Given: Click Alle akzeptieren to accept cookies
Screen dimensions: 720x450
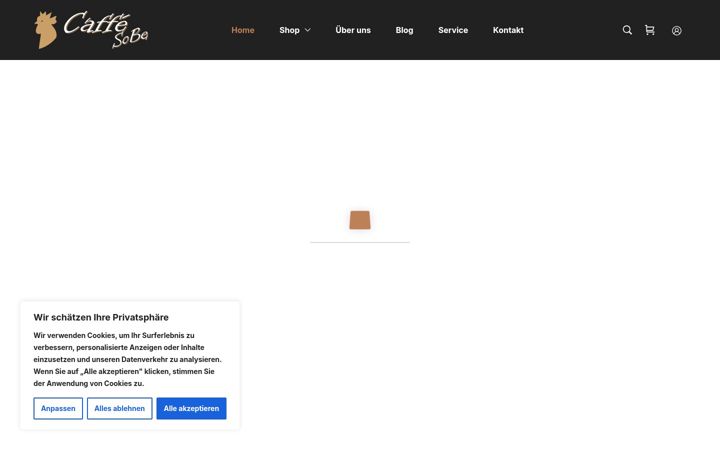Looking at the screenshot, I should [191, 408].
